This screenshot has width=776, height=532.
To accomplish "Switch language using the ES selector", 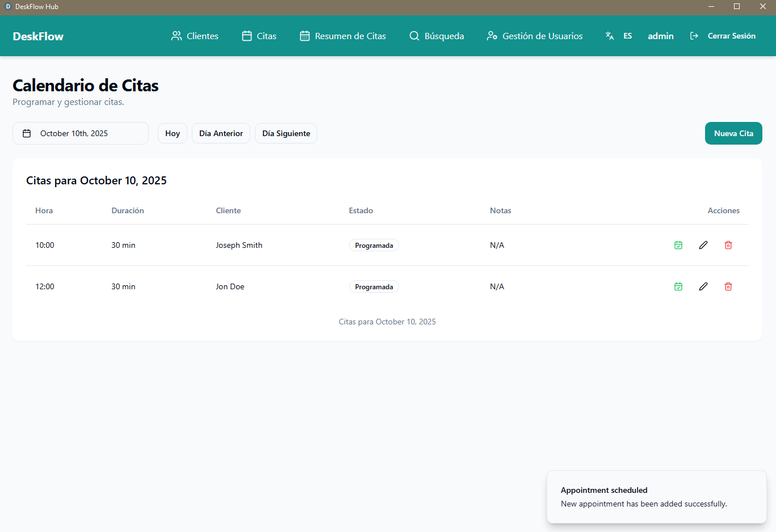I will point(627,36).
